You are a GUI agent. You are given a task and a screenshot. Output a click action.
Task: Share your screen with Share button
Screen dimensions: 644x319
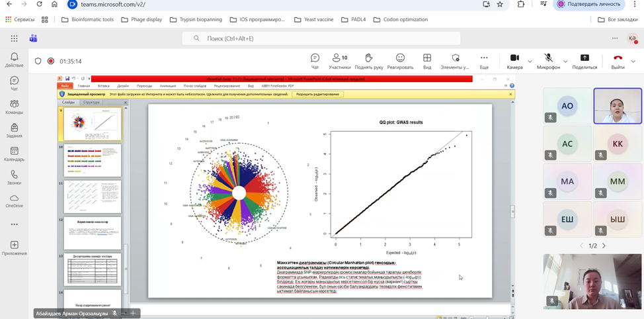(584, 61)
